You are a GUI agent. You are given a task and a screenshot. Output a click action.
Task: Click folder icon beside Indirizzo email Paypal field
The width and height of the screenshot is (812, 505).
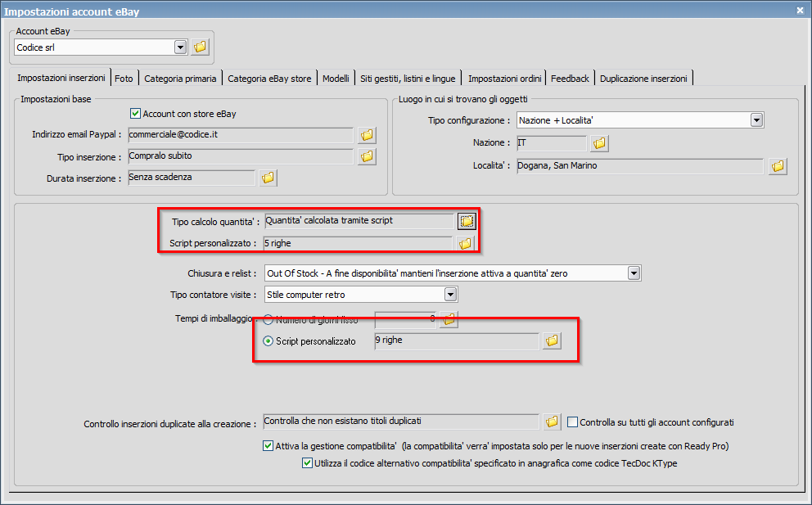point(367,135)
